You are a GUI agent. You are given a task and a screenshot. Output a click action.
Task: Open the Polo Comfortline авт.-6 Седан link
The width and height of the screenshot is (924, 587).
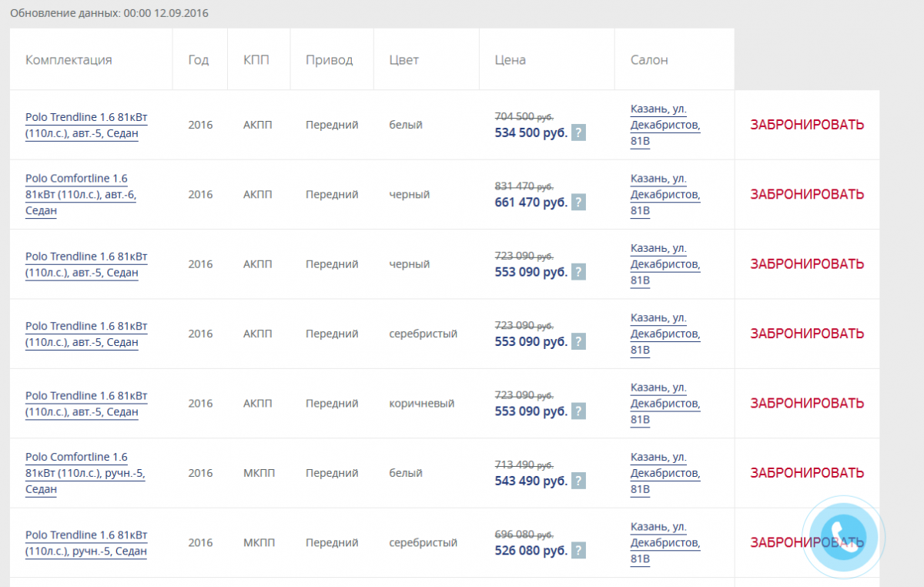pos(80,194)
